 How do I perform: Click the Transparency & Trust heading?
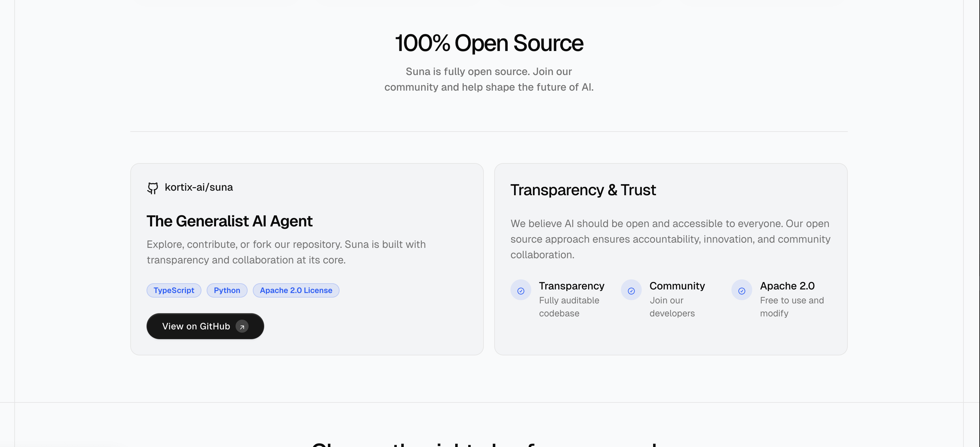point(583,190)
